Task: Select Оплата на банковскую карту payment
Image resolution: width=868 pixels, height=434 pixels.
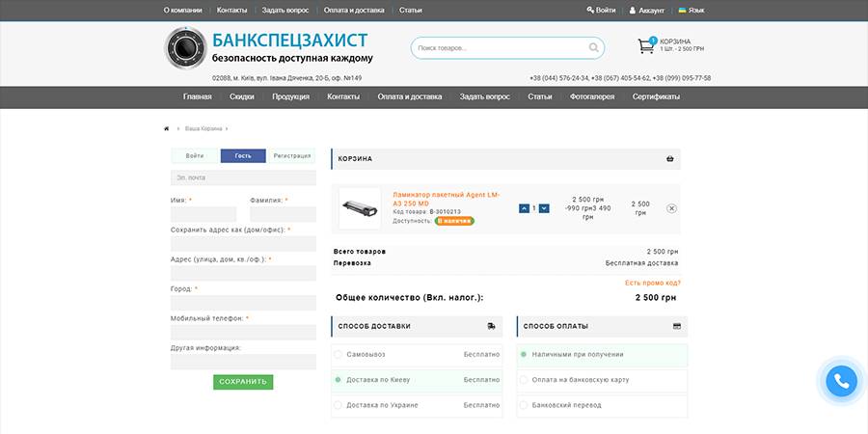Action: point(523,380)
